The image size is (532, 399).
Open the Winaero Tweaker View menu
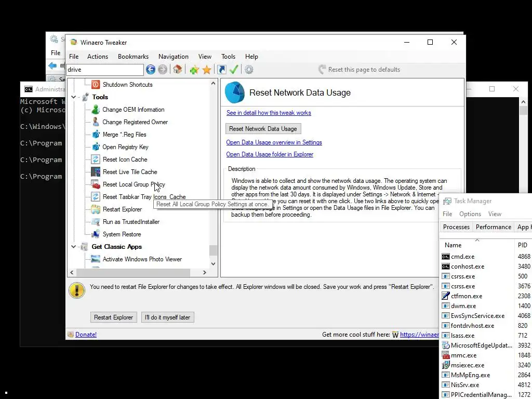[x=205, y=57]
